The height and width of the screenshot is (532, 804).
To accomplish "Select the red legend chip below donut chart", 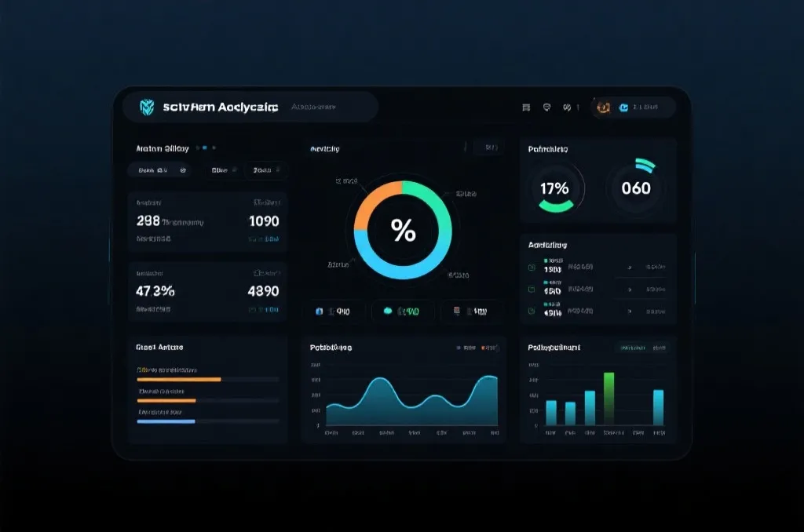I will click(471, 311).
